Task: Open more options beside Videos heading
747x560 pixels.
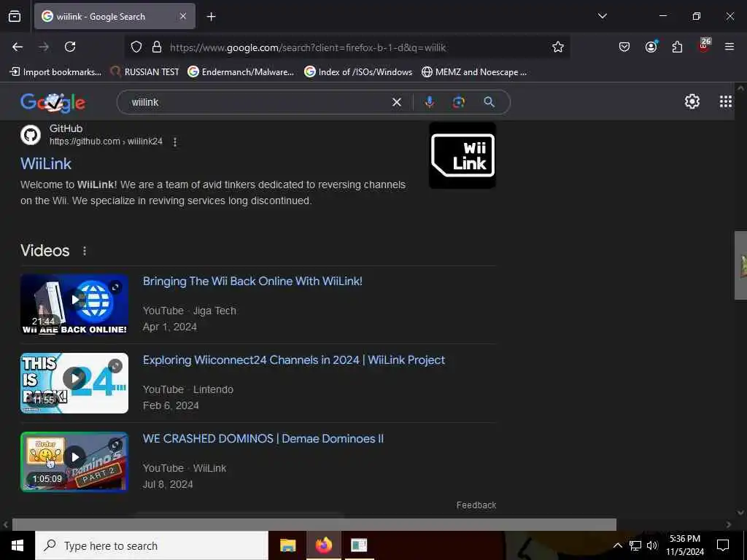Action: pos(85,251)
